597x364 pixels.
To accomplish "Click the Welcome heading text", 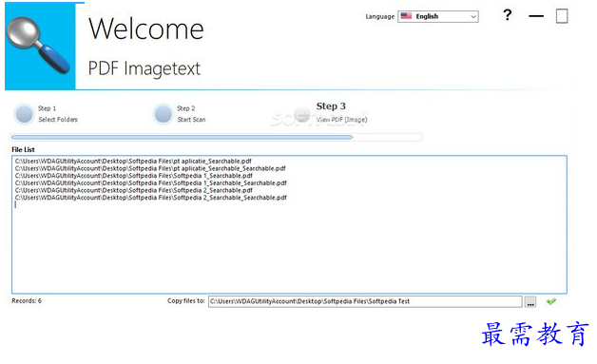I will pos(146,29).
